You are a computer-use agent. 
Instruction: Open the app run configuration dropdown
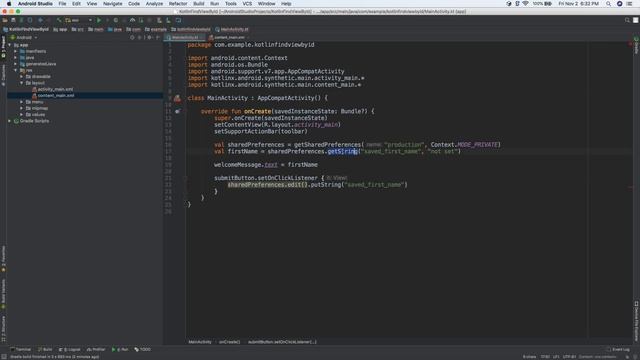point(79,20)
